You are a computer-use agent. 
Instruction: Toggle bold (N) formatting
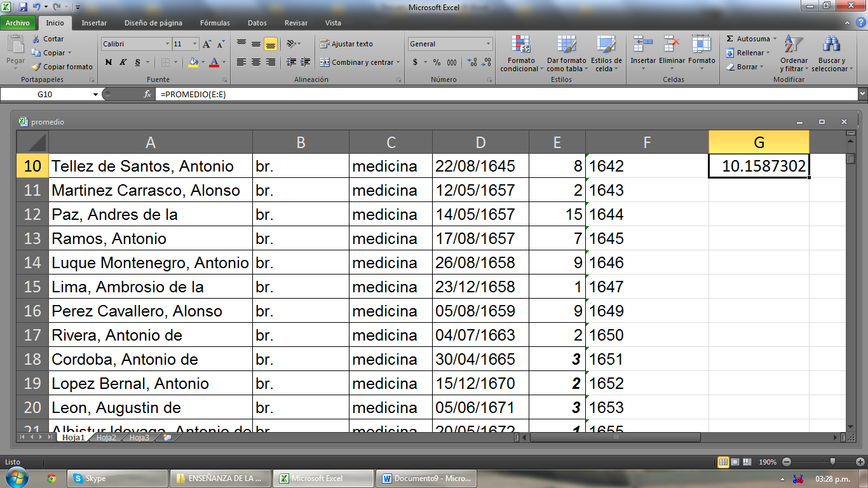(109, 62)
